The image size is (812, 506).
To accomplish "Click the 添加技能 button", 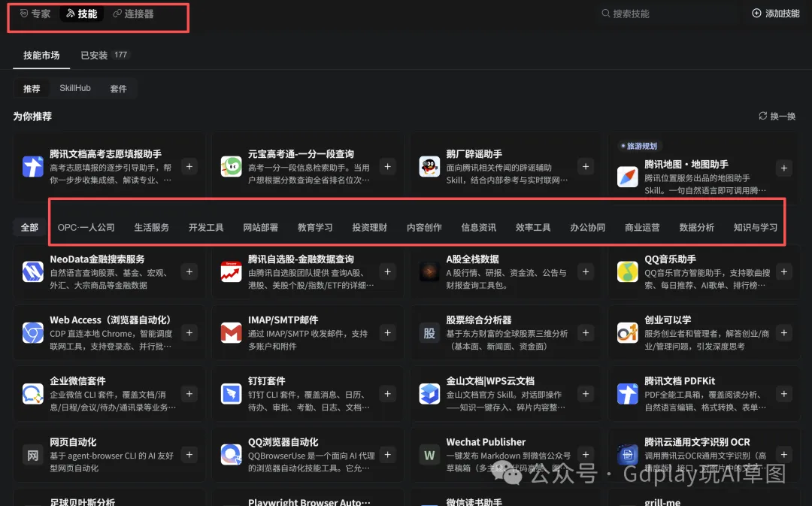I will tap(776, 14).
